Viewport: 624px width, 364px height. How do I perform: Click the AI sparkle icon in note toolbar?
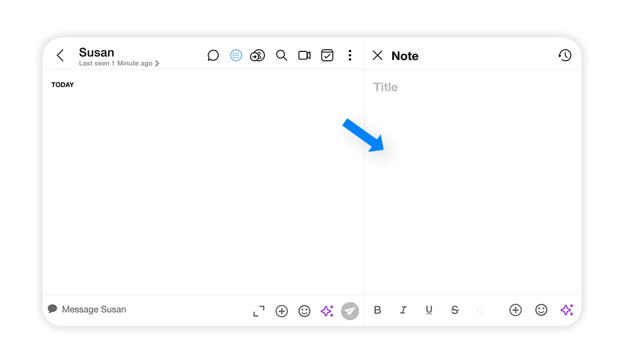coord(567,310)
